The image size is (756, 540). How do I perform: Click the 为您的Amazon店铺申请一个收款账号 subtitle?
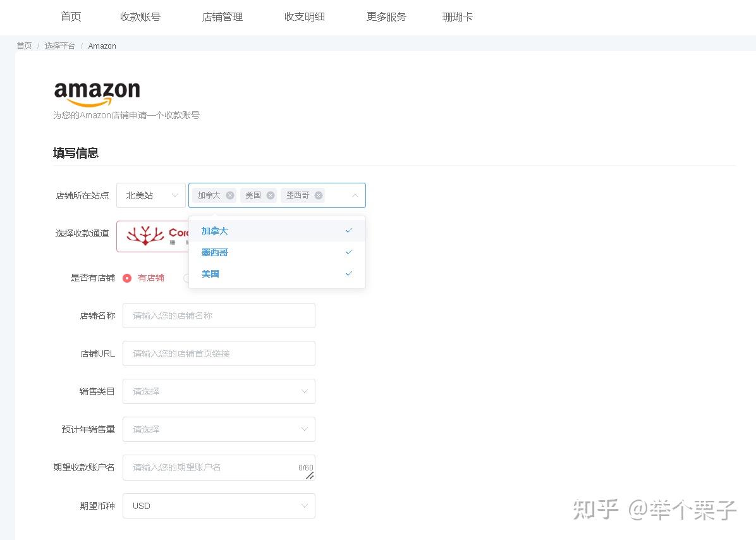coord(126,115)
